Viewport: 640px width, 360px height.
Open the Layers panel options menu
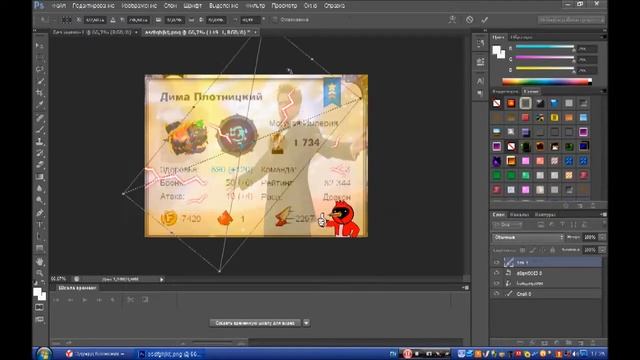tap(603, 214)
